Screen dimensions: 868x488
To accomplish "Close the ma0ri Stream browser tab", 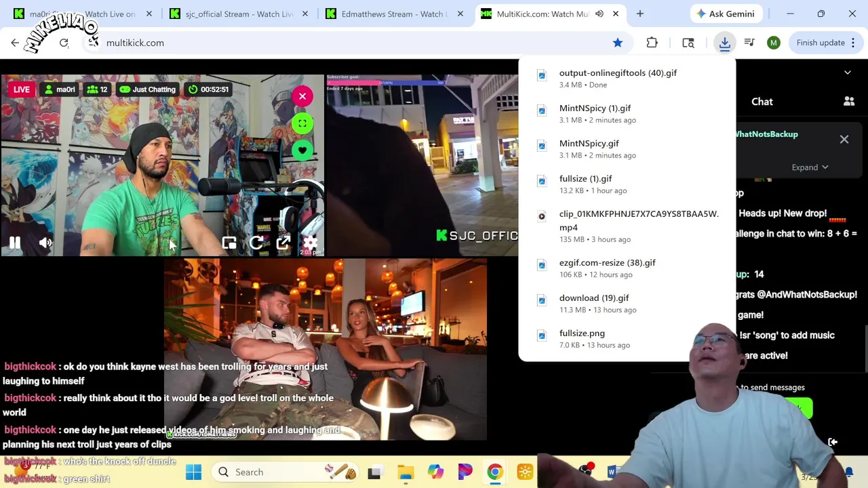I will pyautogui.click(x=149, y=14).
